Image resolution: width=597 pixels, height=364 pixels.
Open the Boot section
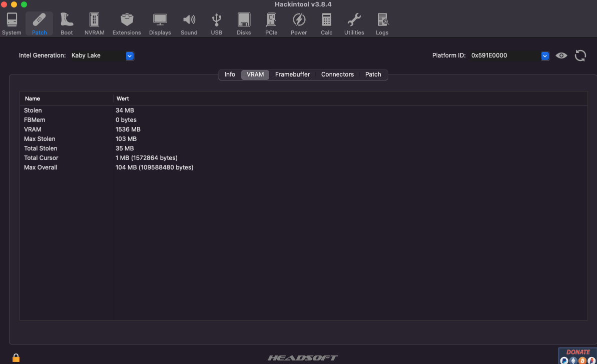(x=67, y=24)
